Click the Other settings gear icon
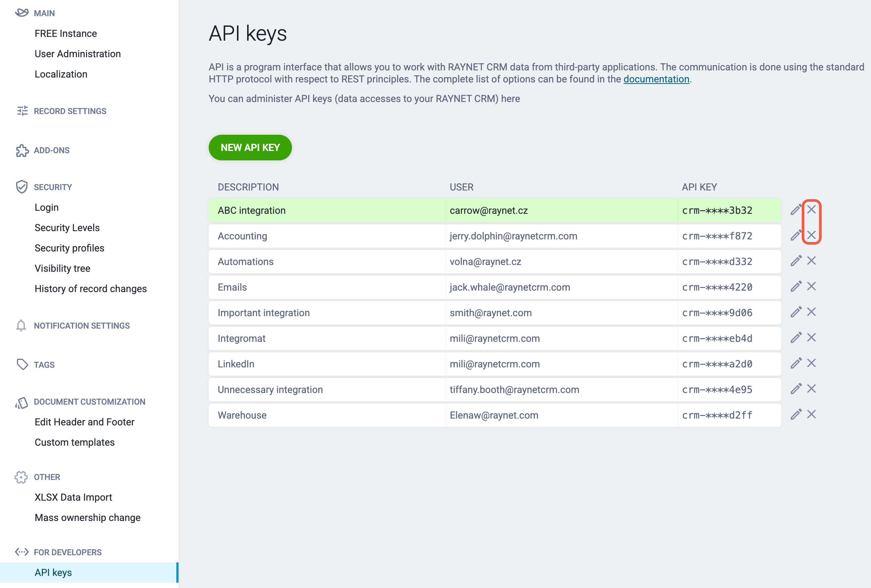The width and height of the screenshot is (871, 588). pos(21,477)
